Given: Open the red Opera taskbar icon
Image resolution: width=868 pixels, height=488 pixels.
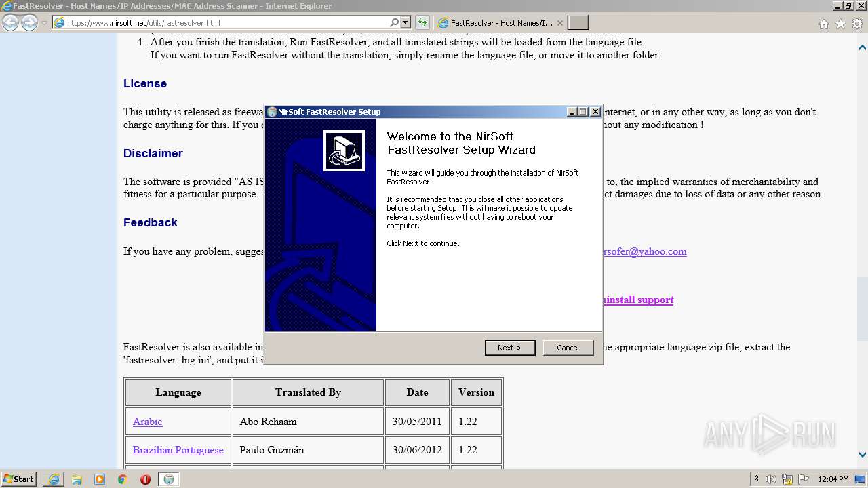Looking at the screenshot, I should (145, 479).
